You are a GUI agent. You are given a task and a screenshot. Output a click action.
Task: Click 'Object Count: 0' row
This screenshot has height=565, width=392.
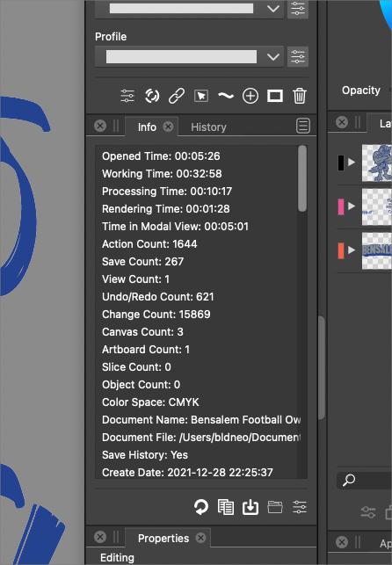(141, 385)
